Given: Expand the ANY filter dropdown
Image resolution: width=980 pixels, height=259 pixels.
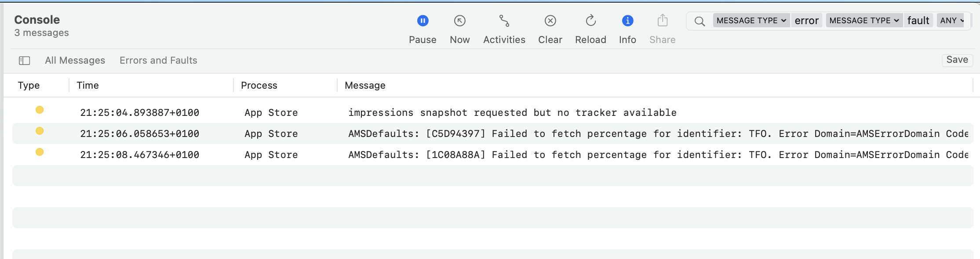Looking at the screenshot, I should 952,21.
